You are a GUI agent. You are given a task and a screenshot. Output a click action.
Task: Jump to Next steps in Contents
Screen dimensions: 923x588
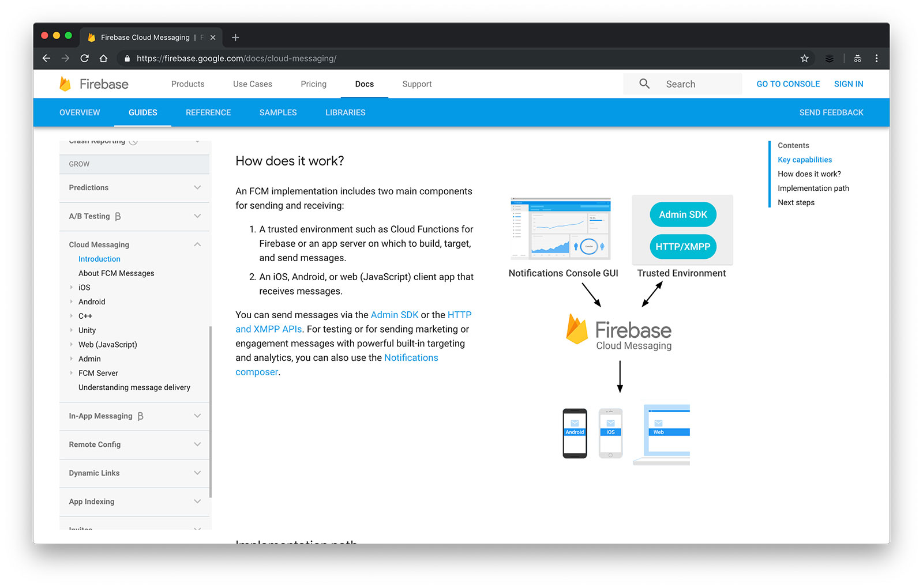[x=796, y=202]
